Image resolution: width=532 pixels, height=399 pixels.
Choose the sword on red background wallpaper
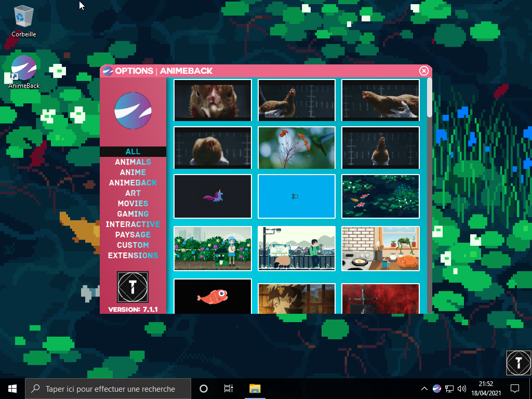[x=380, y=299]
